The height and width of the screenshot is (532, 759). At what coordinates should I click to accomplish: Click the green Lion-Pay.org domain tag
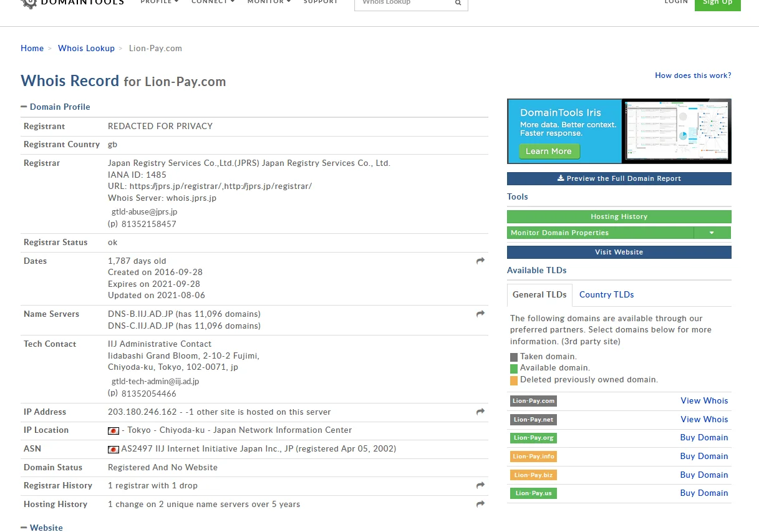[x=533, y=438]
